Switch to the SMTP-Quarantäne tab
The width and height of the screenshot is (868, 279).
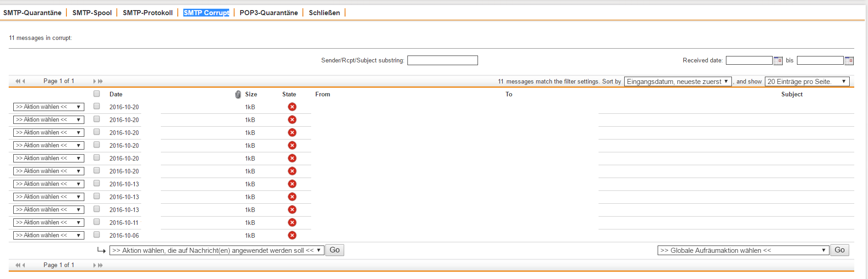[32, 13]
